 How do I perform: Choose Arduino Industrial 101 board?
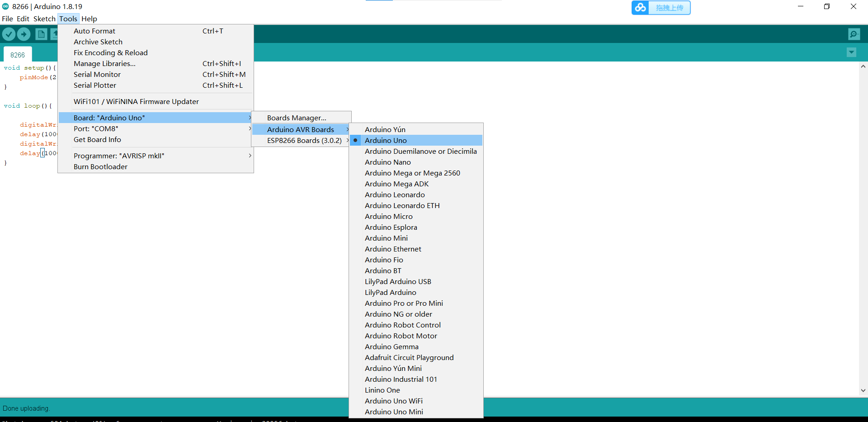pos(416,379)
